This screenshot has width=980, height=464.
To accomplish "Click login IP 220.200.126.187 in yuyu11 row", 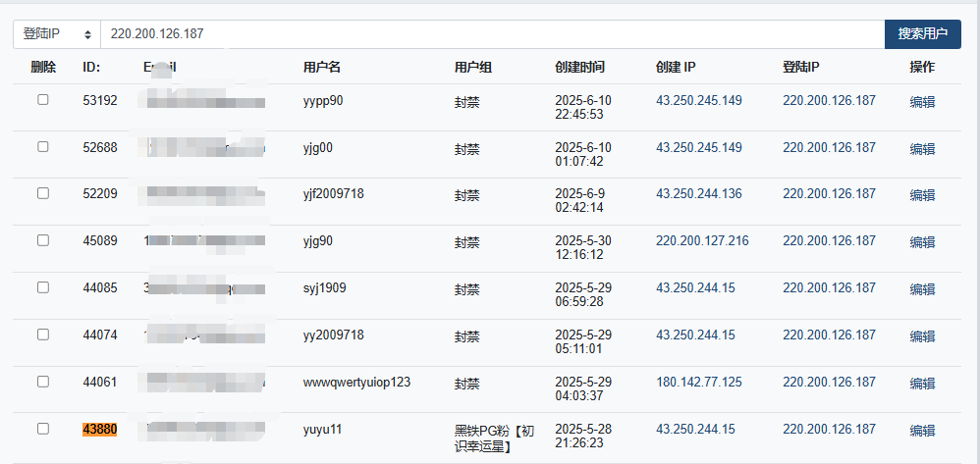I will 829,429.
